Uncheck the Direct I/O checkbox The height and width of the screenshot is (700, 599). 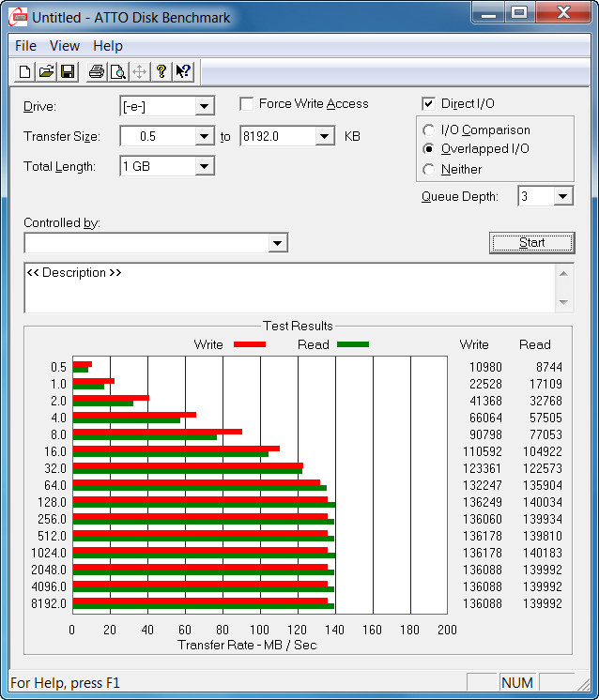(x=428, y=103)
